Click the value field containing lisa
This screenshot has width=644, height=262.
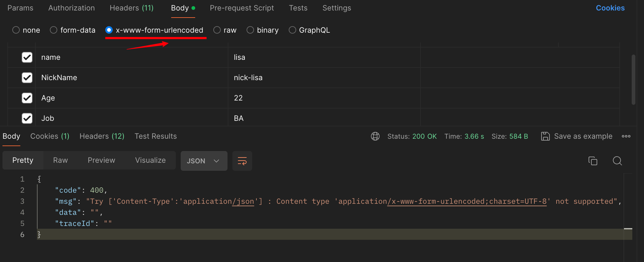[323, 57]
